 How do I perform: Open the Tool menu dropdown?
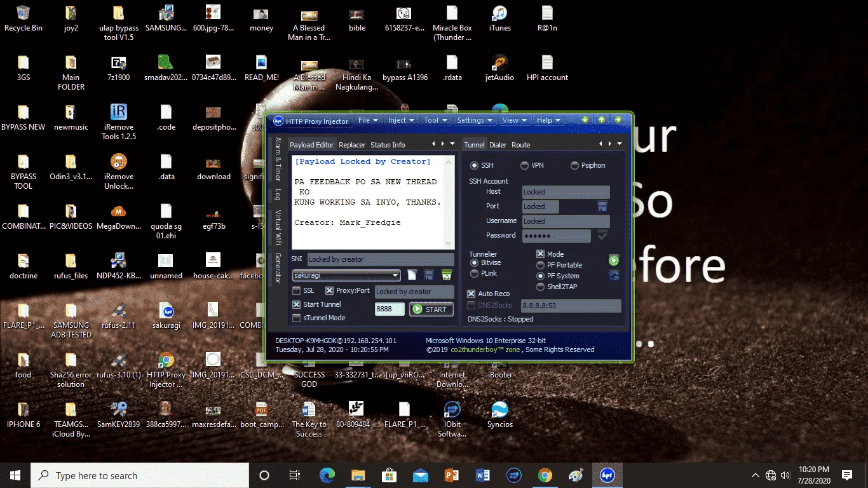point(435,120)
